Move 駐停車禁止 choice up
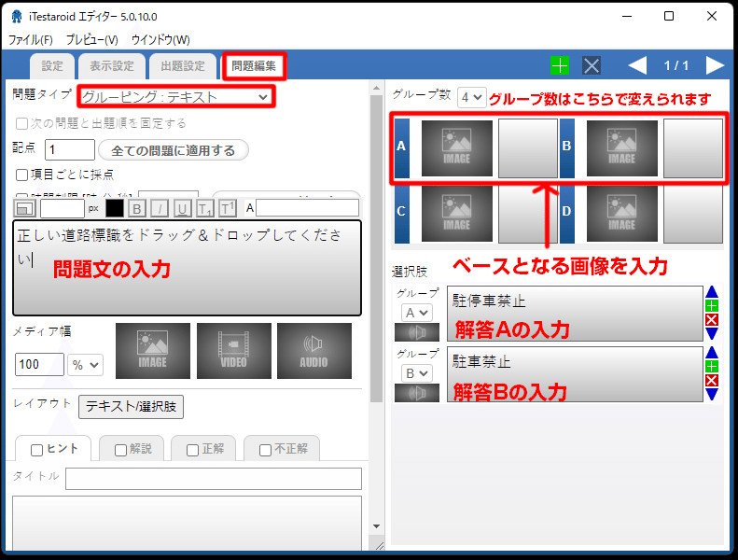 (712, 291)
